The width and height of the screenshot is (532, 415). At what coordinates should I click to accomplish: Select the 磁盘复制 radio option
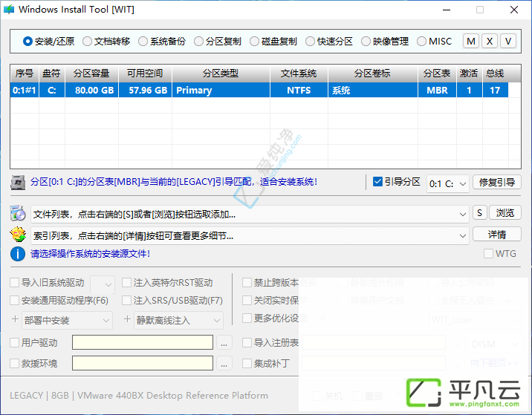pyautogui.click(x=273, y=42)
